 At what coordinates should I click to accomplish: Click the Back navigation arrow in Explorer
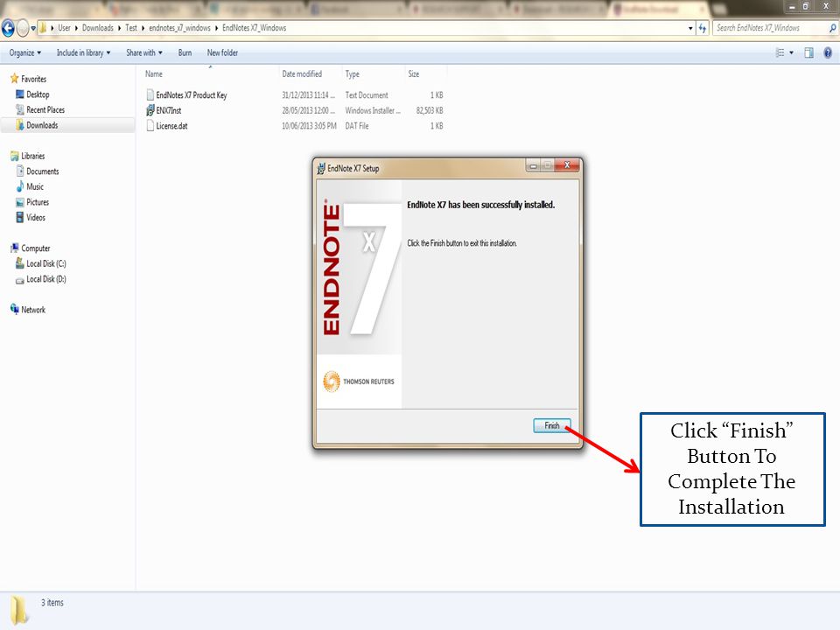coord(8,28)
